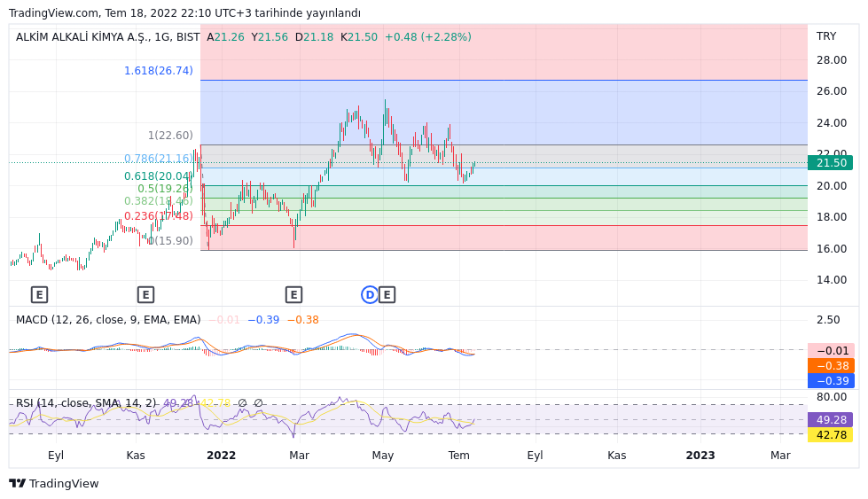The width and height of the screenshot is (868, 499).
Task: Click the 0.786(21.16) Fibonacci label
Action: pos(159,159)
